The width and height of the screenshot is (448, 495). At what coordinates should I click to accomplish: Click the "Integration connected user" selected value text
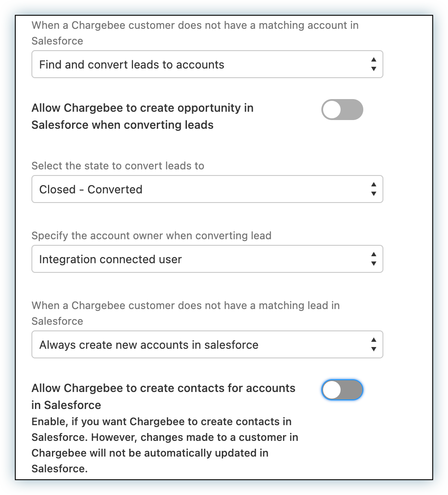pos(110,259)
